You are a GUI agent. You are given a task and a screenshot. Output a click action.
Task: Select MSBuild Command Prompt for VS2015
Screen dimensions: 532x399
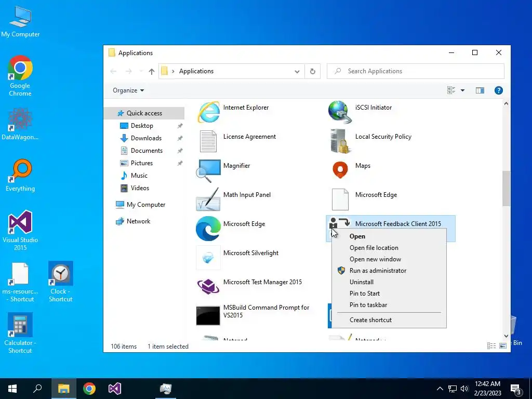[208, 315]
